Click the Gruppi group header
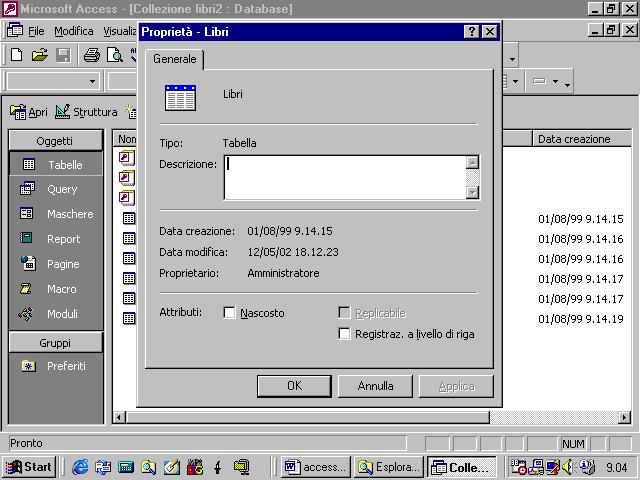Viewport: 640px width, 480px height. coord(56,343)
